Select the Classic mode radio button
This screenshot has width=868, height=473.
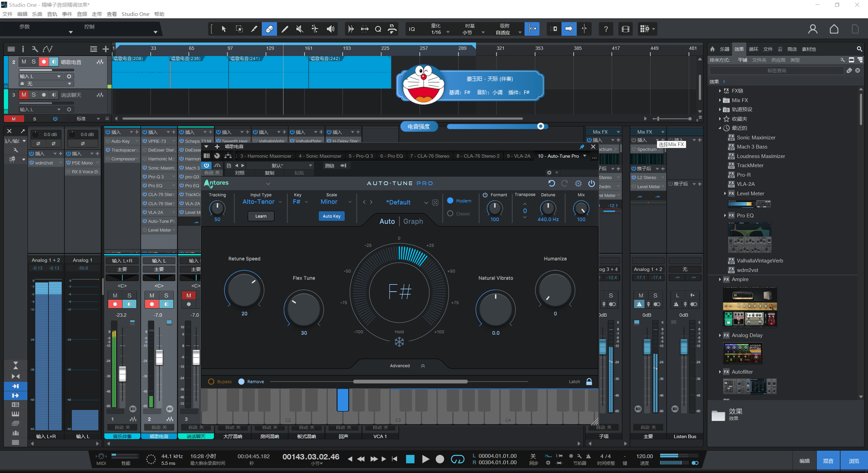tap(450, 214)
